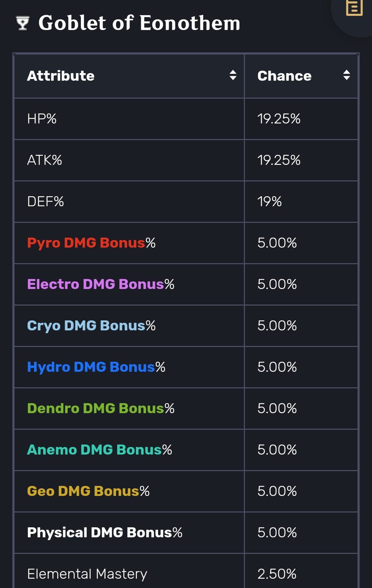Click the Goblet of Eonothem heading
Screen dimensions: 372x588
pos(139,23)
